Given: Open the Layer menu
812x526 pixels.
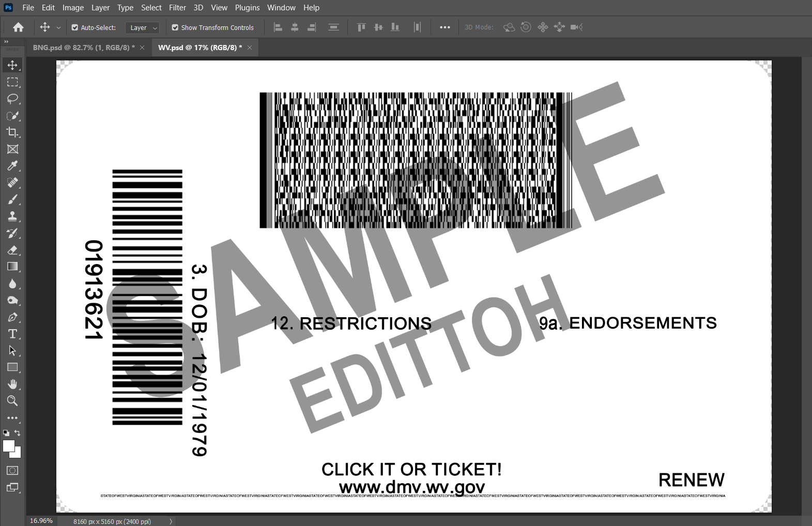Looking at the screenshot, I should point(100,7).
